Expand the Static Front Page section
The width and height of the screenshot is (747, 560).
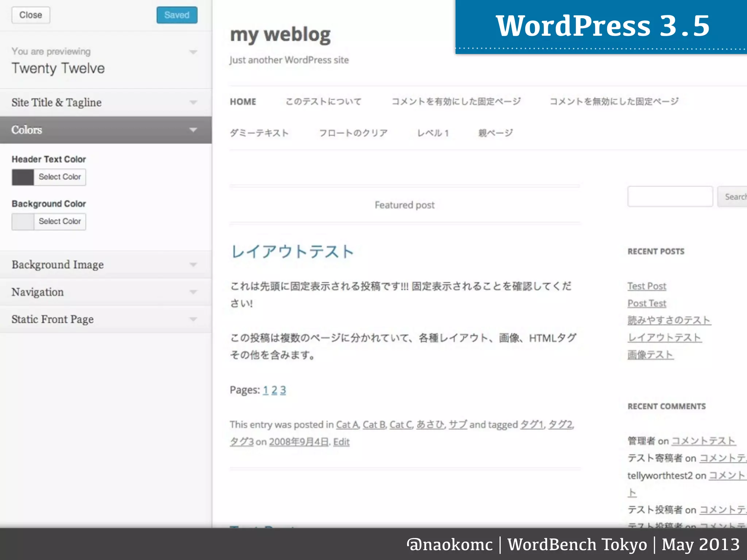pyautogui.click(x=106, y=319)
